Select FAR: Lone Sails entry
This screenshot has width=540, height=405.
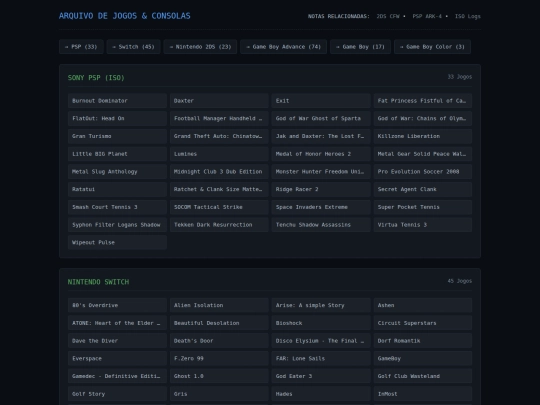(x=321, y=359)
